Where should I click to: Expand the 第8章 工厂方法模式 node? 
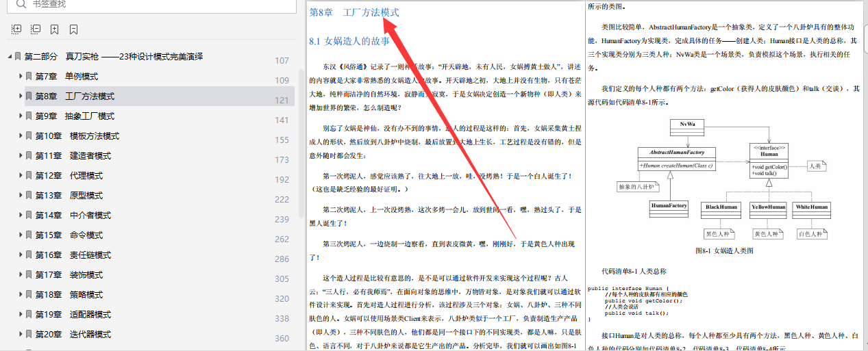pyautogui.click(x=21, y=96)
